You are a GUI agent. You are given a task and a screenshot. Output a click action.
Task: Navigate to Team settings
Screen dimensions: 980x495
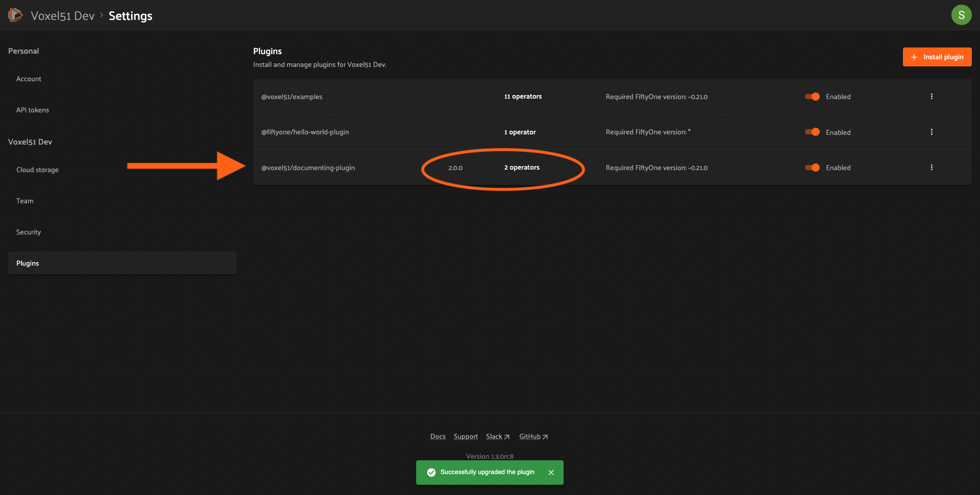click(x=122, y=201)
